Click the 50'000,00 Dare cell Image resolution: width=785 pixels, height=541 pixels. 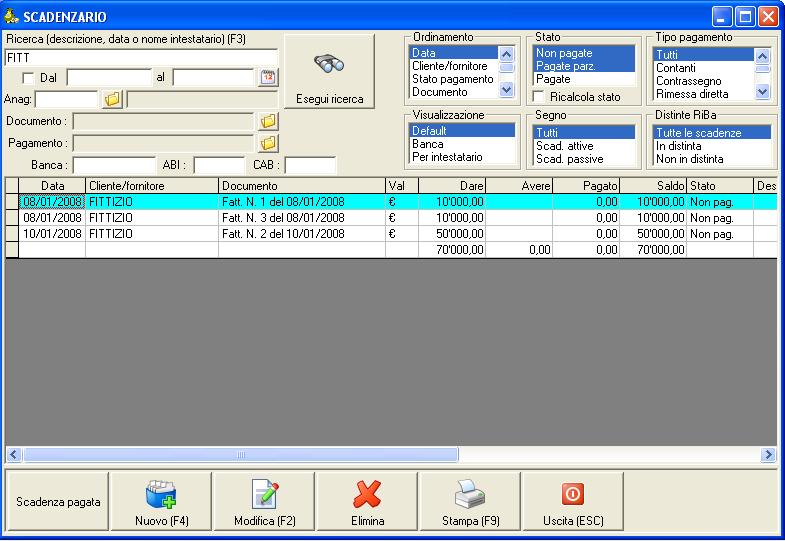click(452, 234)
